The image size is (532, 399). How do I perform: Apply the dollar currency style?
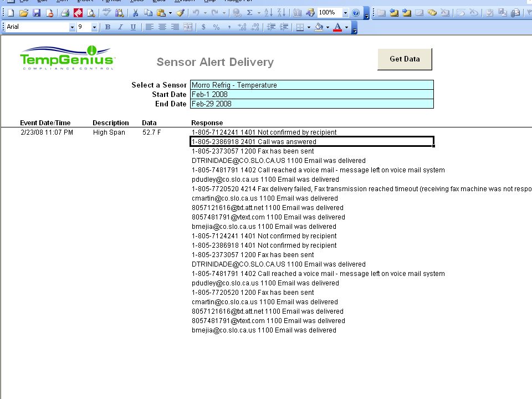(203, 27)
